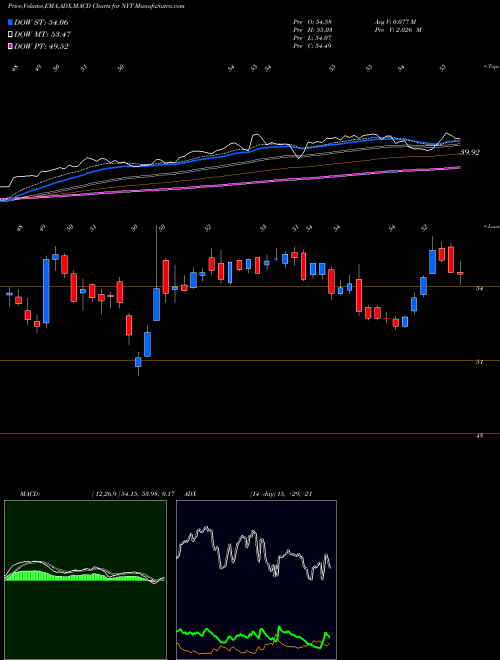Select the 'DOW MT: 53.47' legend text
Viewport: 500px width, 660px height.
(x=42, y=35)
